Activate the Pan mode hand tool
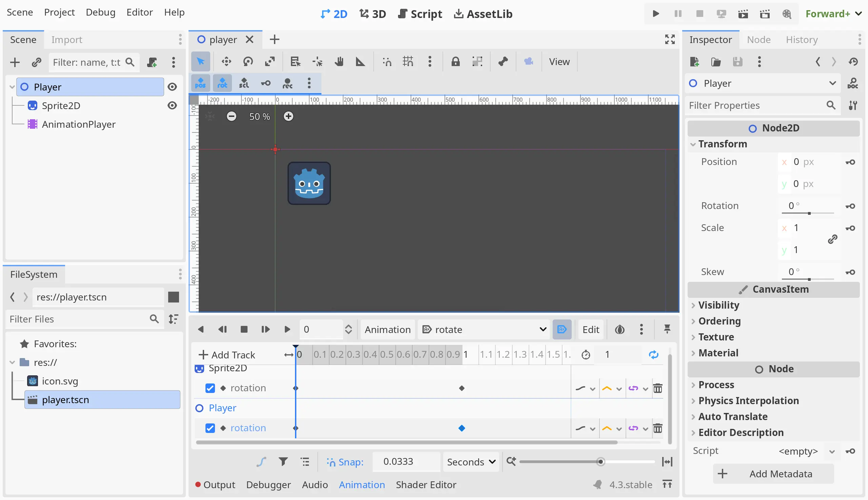The width and height of the screenshot is (868, 500). tap(339, 62)
